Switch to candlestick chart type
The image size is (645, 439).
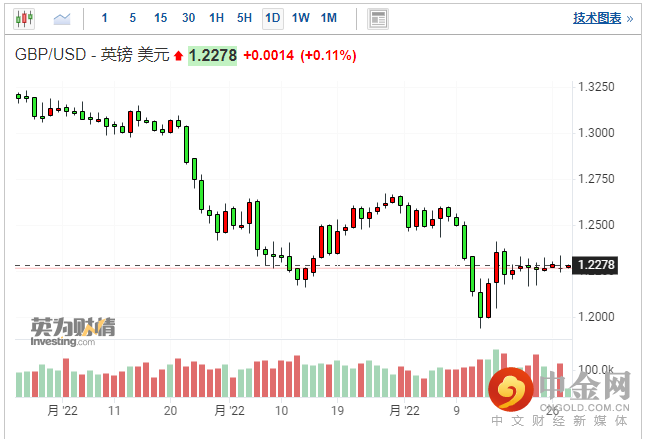25,18
